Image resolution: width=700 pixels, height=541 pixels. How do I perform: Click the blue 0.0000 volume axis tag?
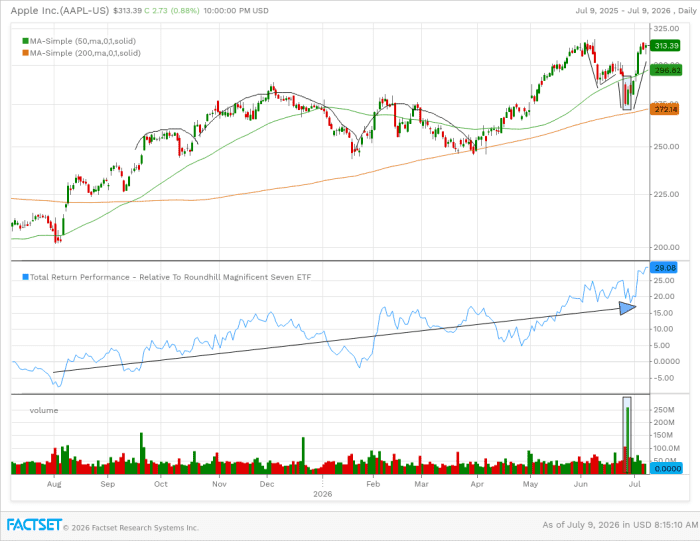666,469
